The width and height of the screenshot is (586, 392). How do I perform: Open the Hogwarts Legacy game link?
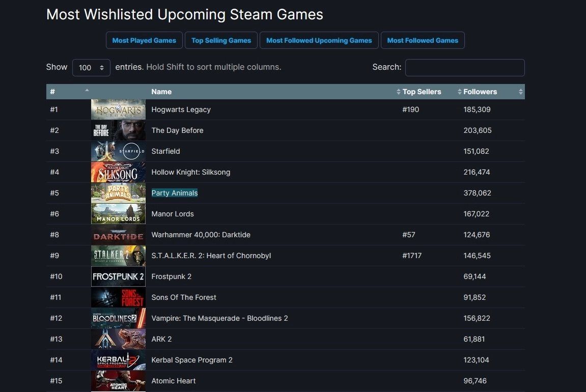point(181,109)
